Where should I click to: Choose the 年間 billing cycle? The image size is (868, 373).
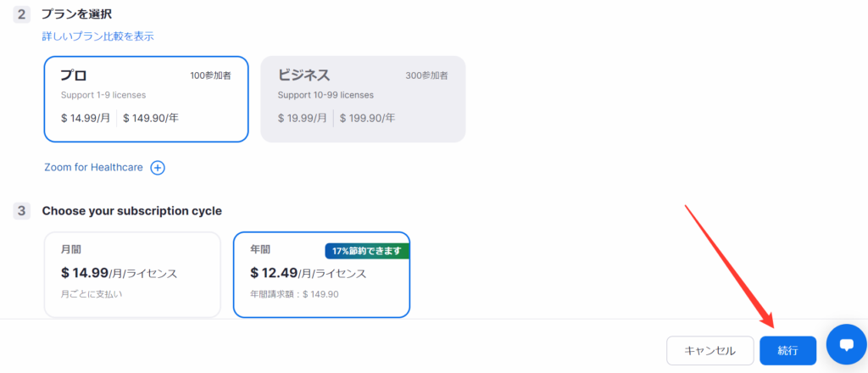(321, 275)
